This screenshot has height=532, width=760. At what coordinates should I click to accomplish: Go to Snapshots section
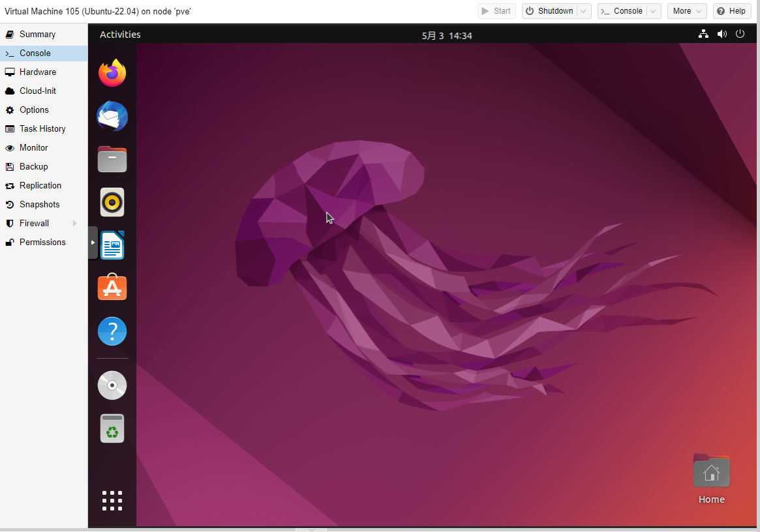tap(39, 205)
